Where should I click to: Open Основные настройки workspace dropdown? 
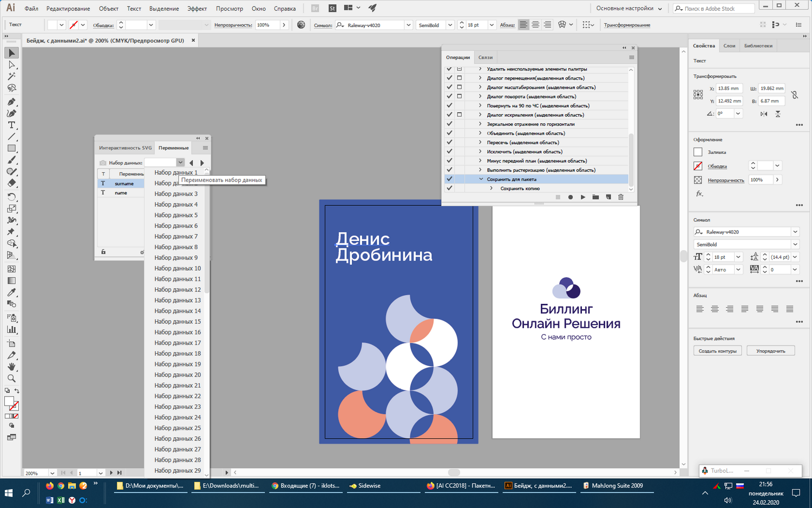tap(629, 8)
